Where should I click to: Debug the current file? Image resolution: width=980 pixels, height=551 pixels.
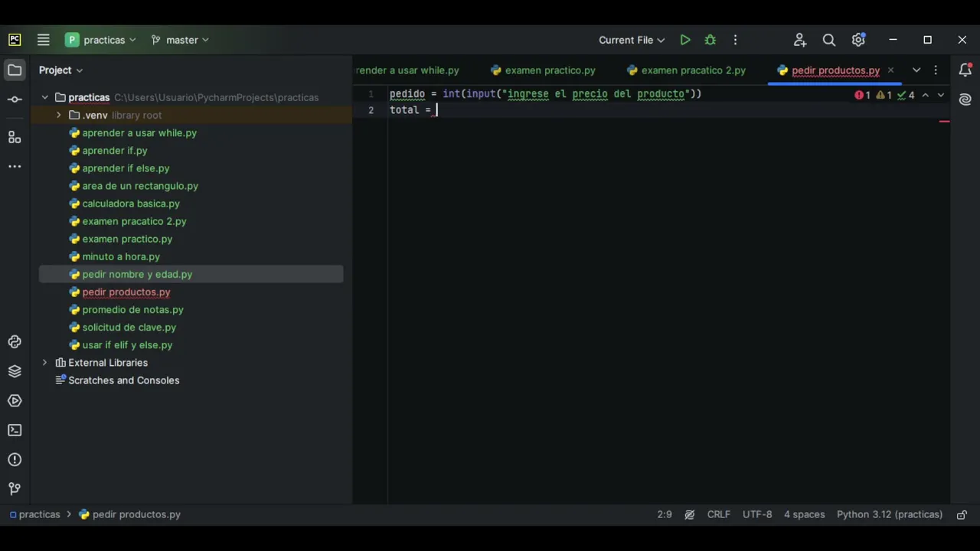[710, 40]
